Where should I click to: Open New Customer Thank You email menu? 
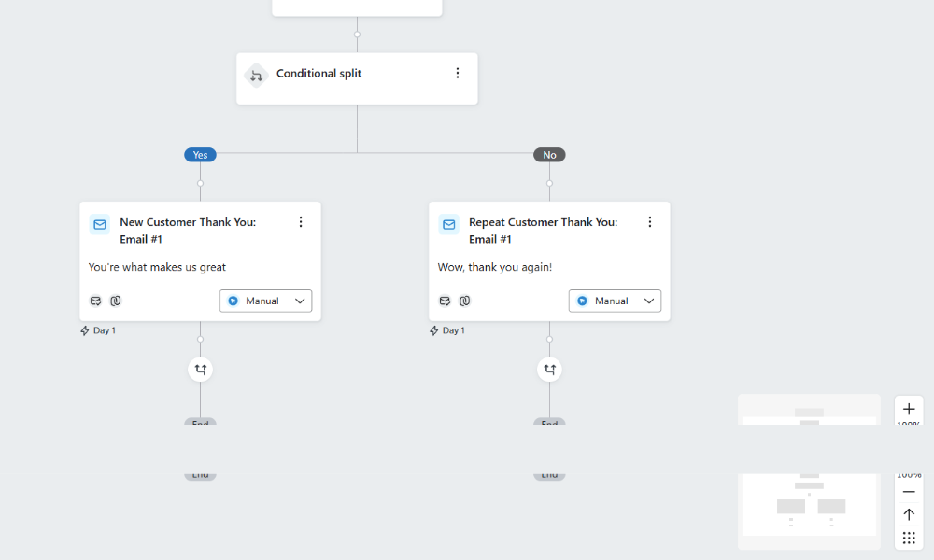(301, 222)
